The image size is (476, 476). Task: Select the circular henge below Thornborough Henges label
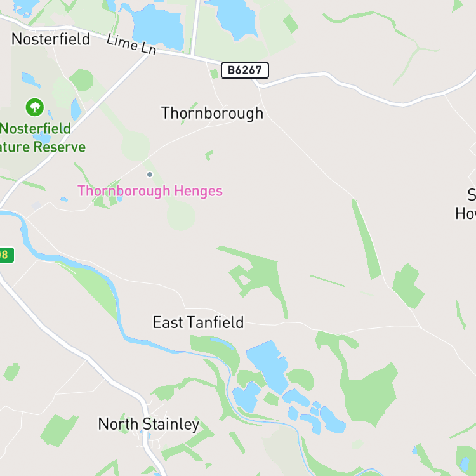pos(181,216)
